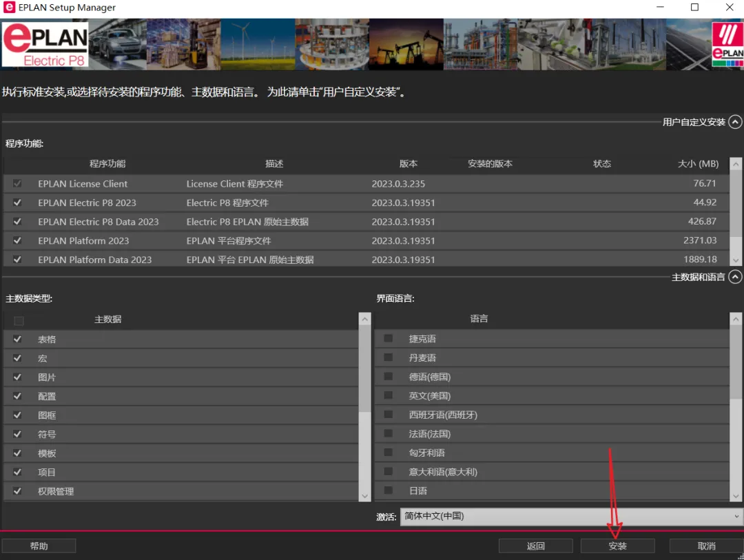Select size value 426.87

(702, 221)
